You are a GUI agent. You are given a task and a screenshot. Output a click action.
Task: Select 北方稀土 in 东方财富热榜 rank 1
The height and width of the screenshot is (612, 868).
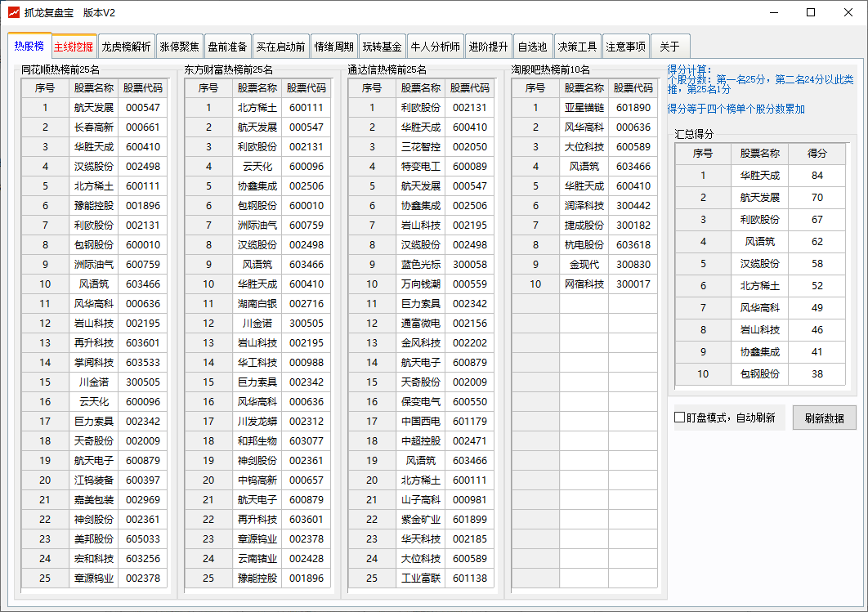coord(257,108)
